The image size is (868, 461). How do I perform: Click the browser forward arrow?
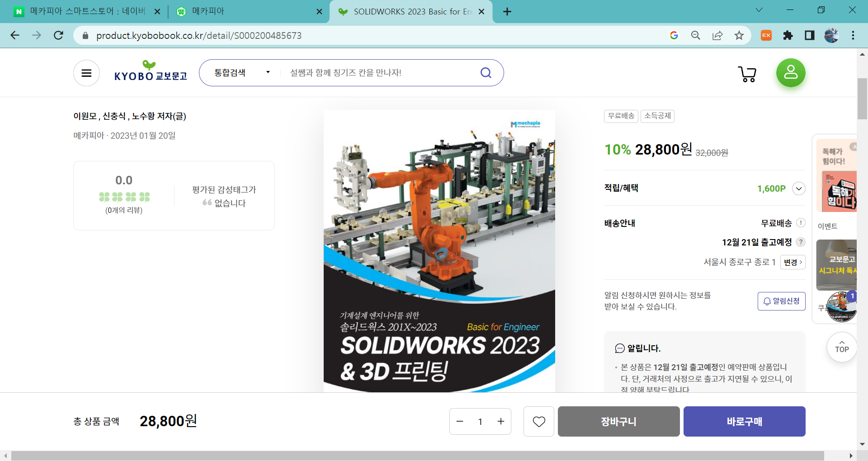coord(37,35)
